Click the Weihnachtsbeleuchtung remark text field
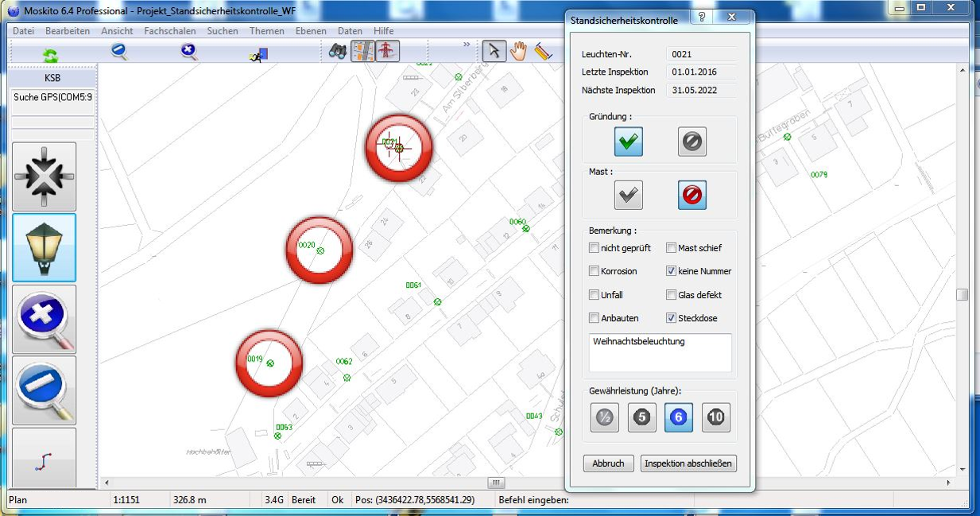Screen dimensions: 980x516 660,352
